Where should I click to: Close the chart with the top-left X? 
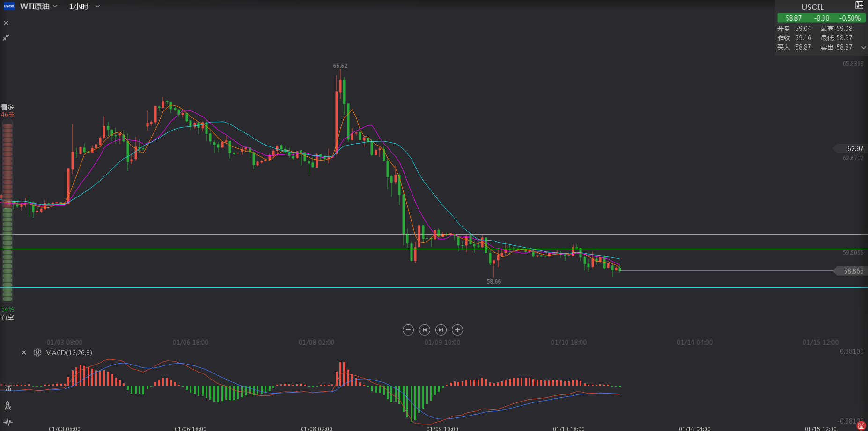pyautogui.click(x=6, y=23)
